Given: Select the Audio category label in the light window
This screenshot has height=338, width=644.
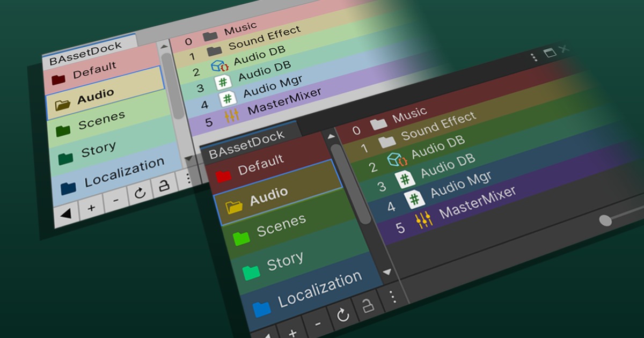Looking at the screenshot, I should pos(96,96).
